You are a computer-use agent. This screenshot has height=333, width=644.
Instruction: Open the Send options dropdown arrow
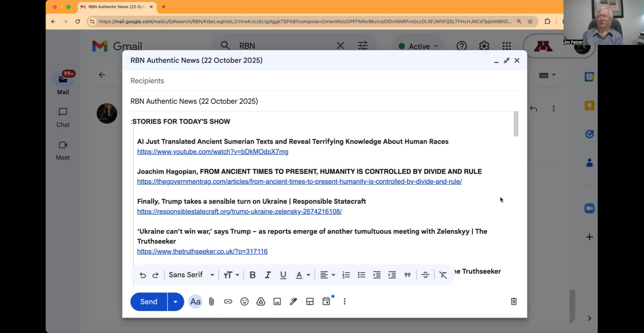pos(175,301)
